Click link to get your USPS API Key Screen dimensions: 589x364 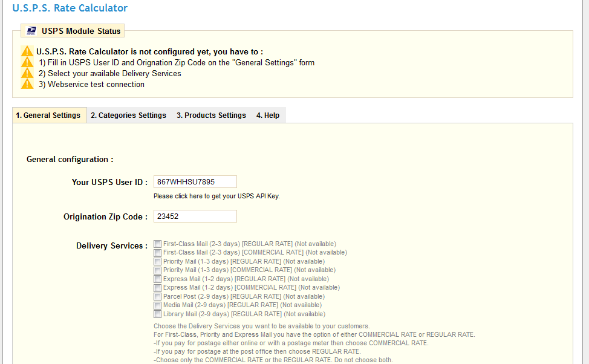point(216,196)
